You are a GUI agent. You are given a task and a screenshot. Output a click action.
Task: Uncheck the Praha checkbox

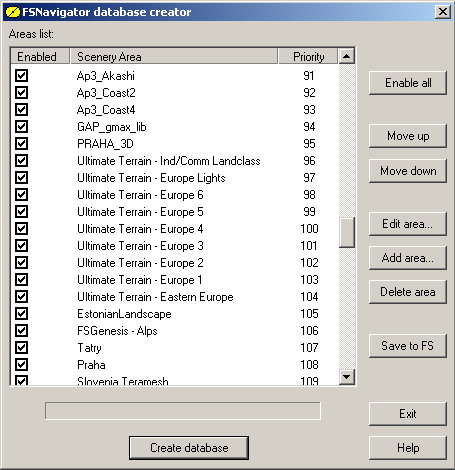click(21, 364)
